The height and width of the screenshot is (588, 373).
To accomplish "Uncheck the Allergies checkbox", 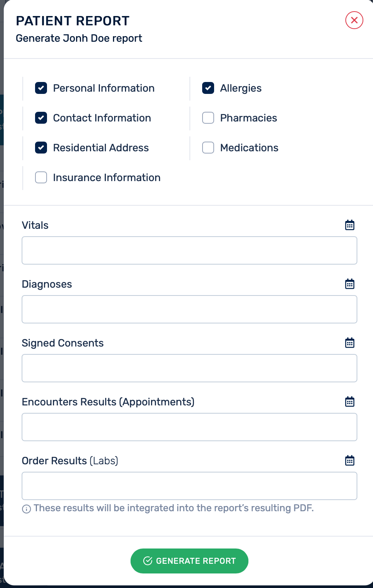I will [x=208, y=88].
